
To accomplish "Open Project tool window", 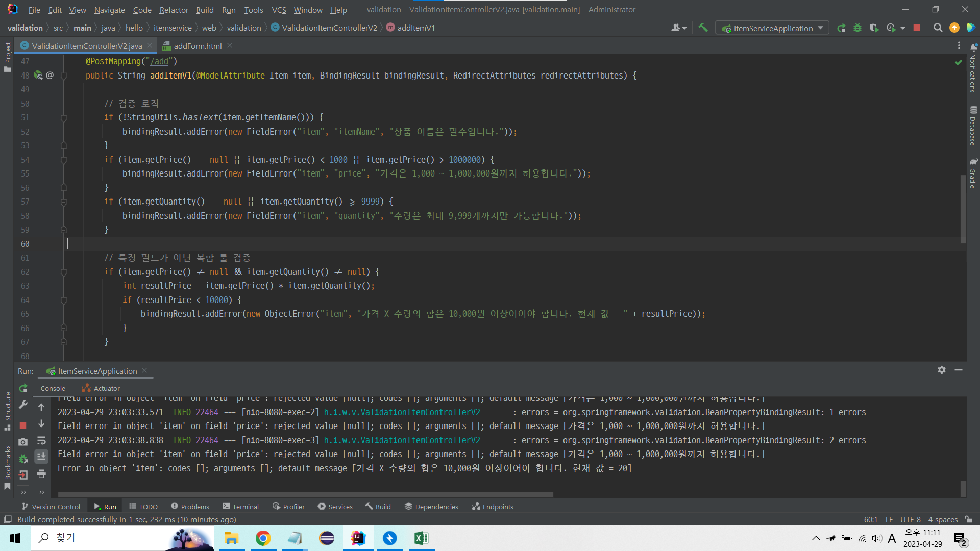I will tap(7, 57).
